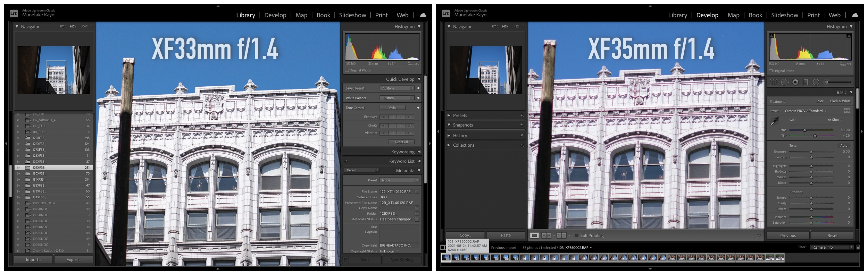Pick the White Balance Selector eyedropper

[x=775, y=121]
